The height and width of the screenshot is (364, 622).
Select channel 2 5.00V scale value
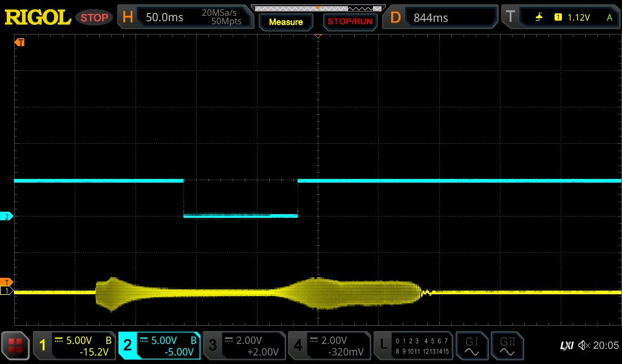(x=164, y=340)
